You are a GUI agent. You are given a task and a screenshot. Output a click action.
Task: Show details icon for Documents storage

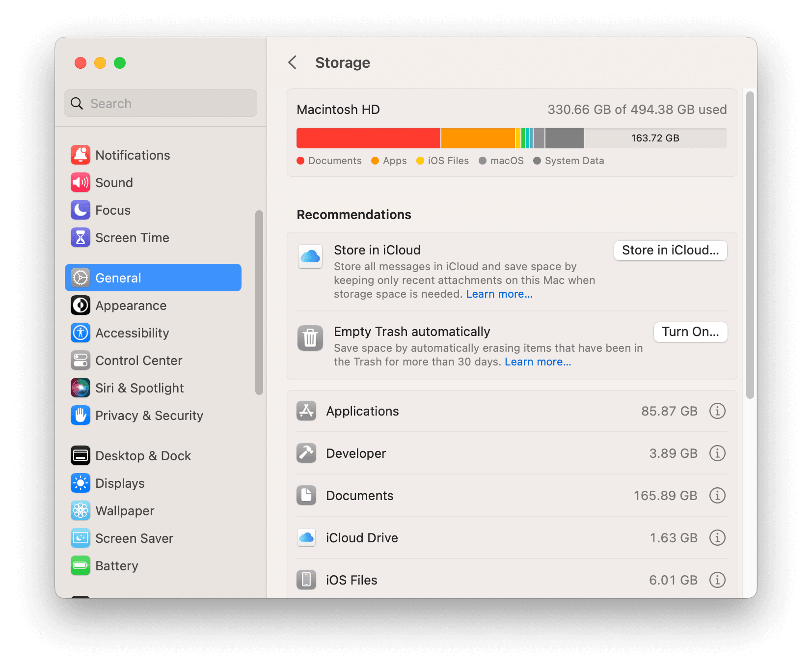click(717, 496)
